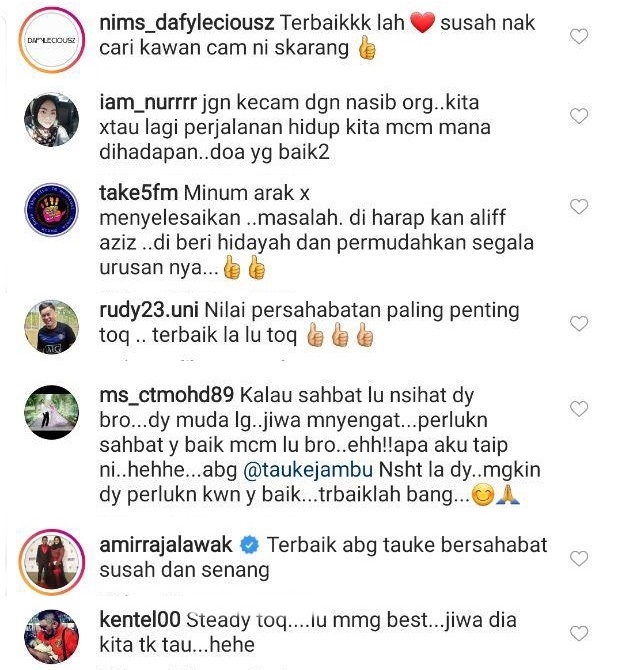The width and height of the screenshot is (622, 670).
Task: Like amirrajalawak's comment
Action: click(579, 558)
